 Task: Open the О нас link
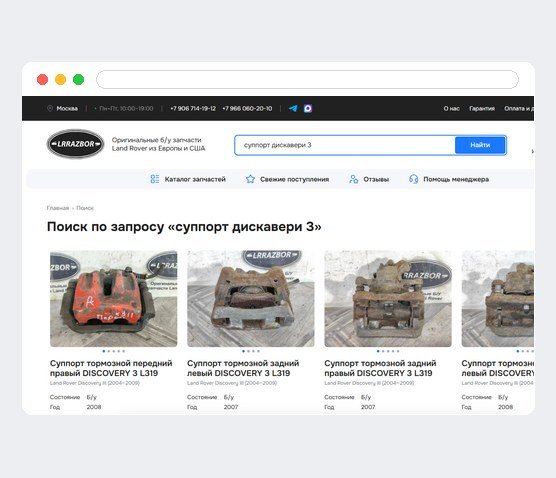(451, 109)
